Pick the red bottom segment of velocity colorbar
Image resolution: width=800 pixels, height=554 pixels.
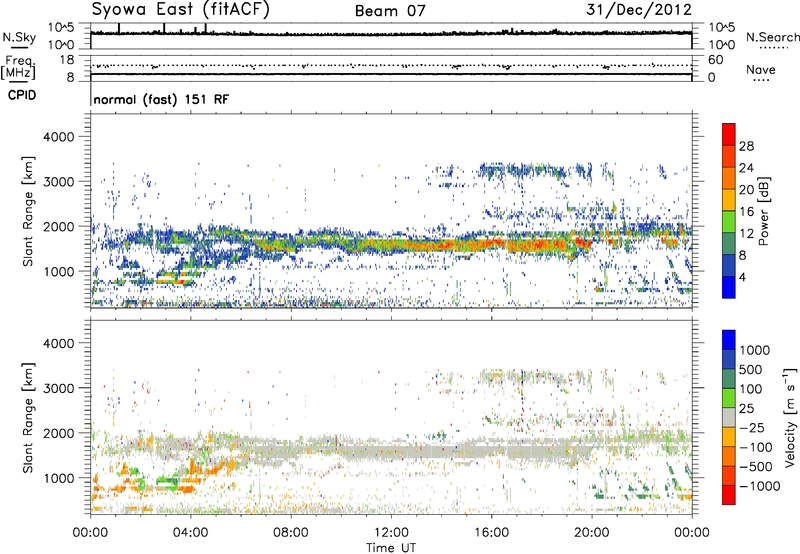click(729, 495)
